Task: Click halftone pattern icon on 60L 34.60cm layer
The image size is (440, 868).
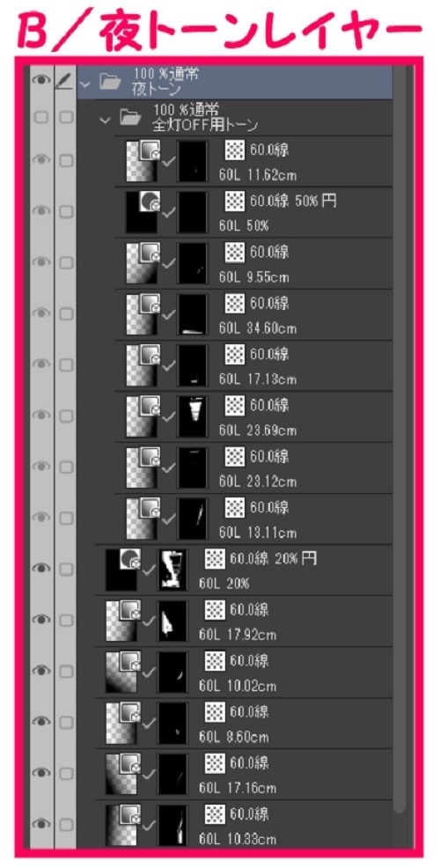Action: 235,304
